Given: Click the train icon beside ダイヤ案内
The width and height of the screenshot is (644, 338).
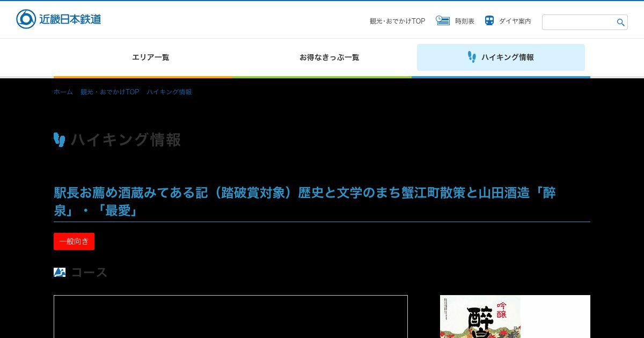Looking at the screenshot, I should 489,21.
